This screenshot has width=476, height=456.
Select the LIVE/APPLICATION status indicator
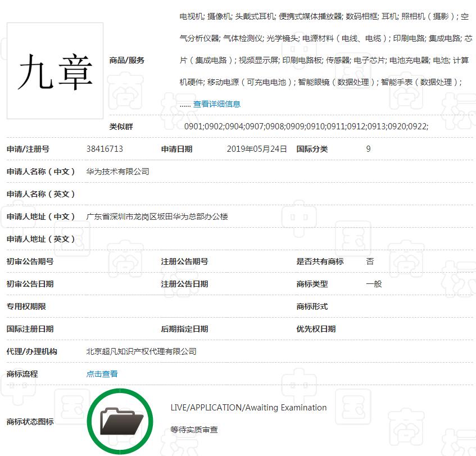[x=248, y=408]
